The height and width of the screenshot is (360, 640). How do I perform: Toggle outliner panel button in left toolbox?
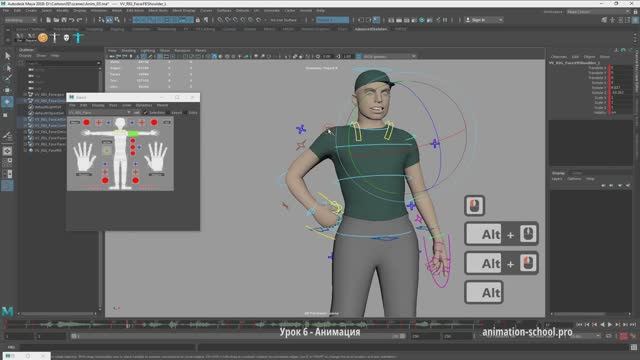[7, 186]
